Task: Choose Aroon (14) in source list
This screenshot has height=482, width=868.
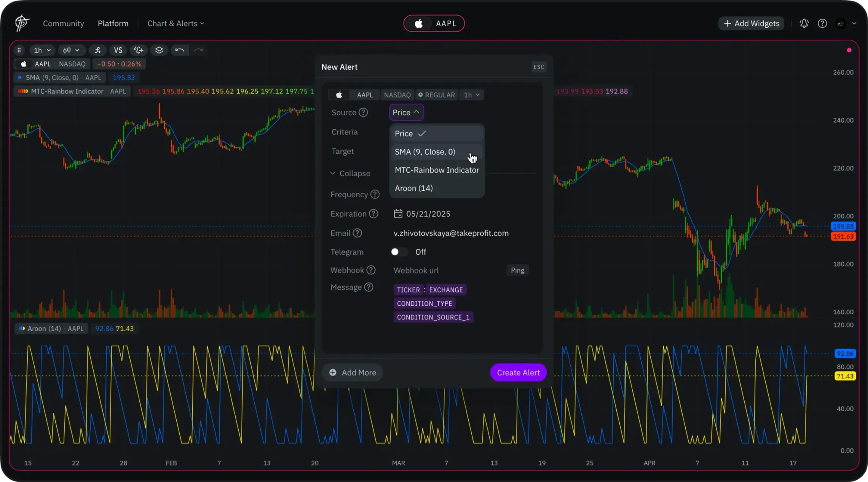Action: (x=414, y=188)
